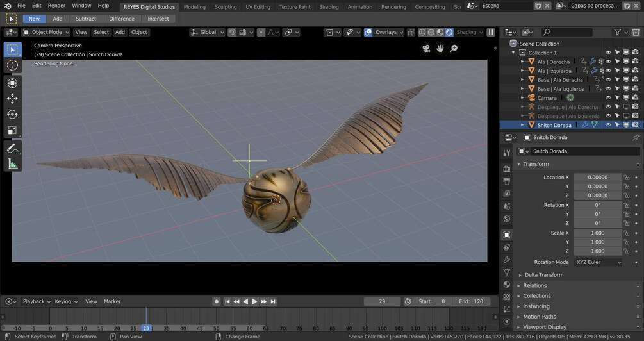
Task: Select the Move tool
Action: tap(12, 99)
